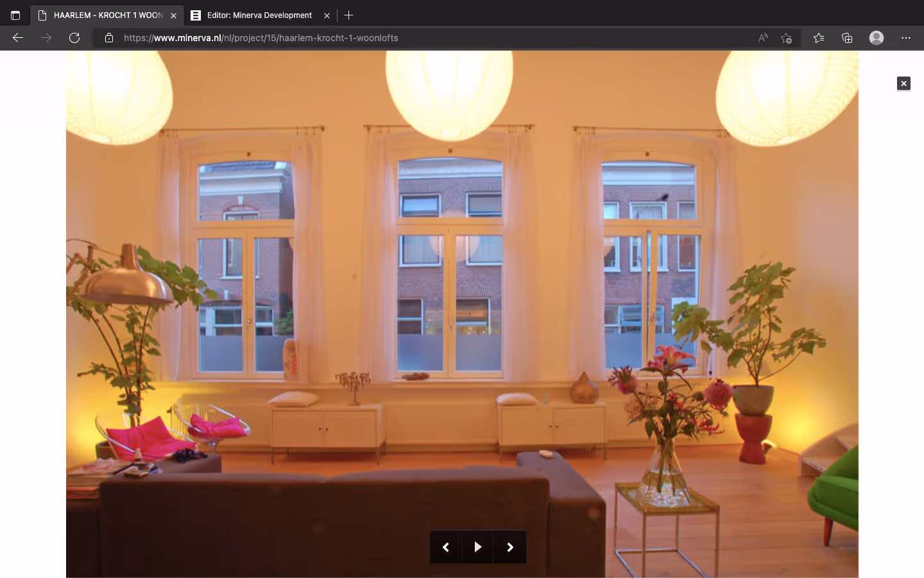Show the next slideshow photo

point(510,547)
